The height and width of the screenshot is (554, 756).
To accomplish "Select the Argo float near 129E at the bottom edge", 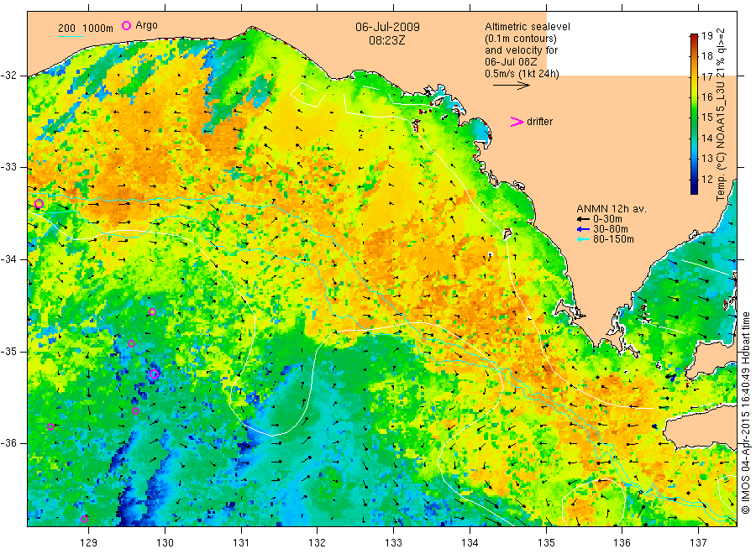I will pyautogui.click(x=84, y=519).
